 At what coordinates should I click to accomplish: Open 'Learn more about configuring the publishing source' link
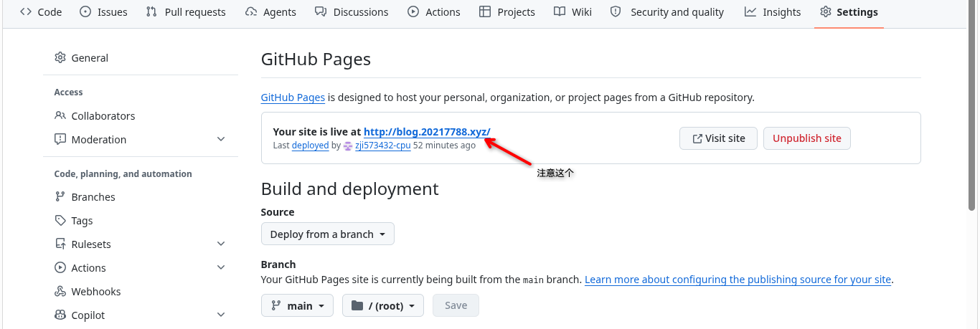pyautogui.click(x=738, y=280)
